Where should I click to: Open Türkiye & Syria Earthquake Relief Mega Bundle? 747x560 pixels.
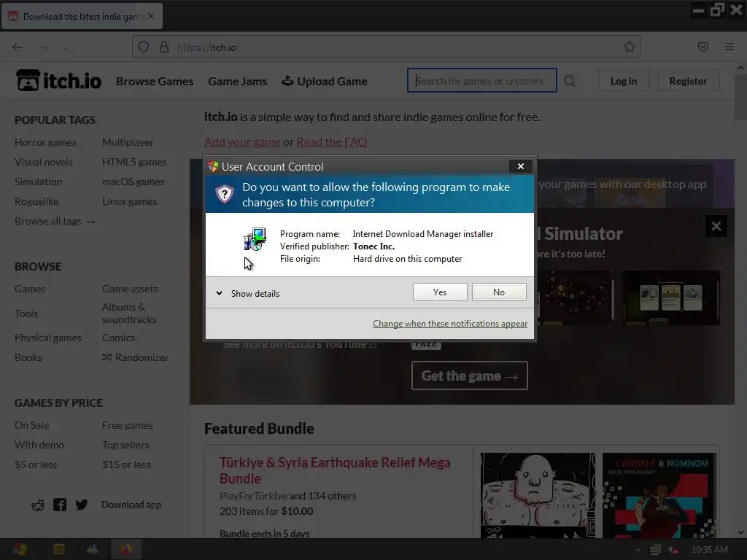(334, 470)
